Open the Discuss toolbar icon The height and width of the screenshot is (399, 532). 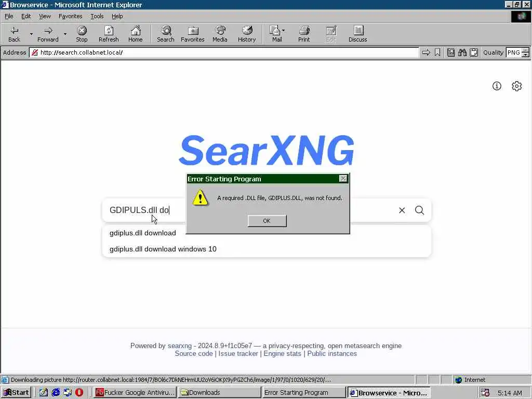357,34
